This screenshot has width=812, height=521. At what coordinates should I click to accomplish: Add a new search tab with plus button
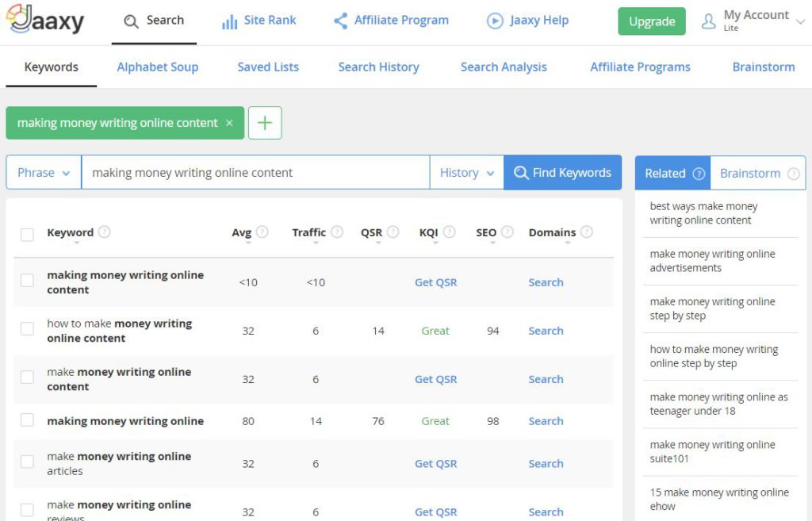coord(265,123)
